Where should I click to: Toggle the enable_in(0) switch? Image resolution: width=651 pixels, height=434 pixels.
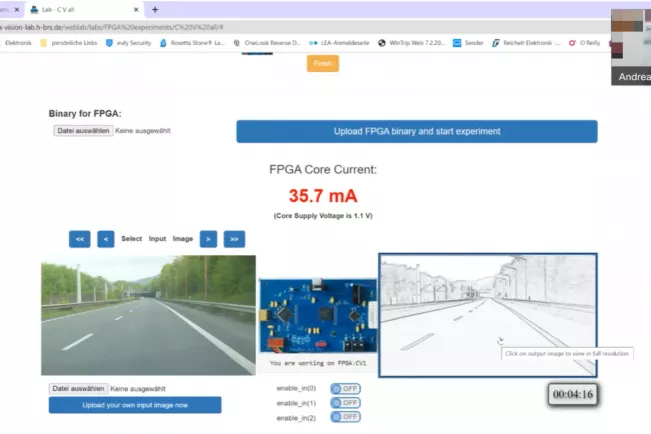click(344, 389)
